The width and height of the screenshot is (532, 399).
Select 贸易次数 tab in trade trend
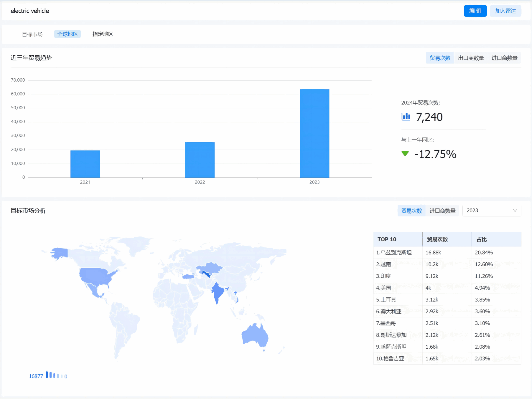(440, 58)
